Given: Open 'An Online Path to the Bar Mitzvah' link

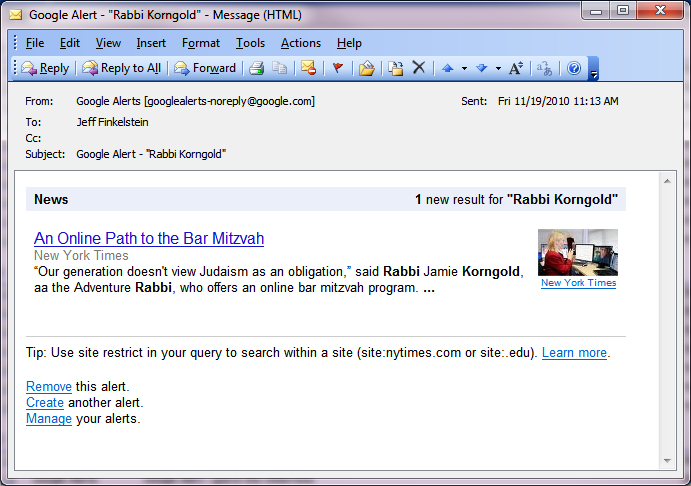Looking at the screenshot, I should (149, 238).
